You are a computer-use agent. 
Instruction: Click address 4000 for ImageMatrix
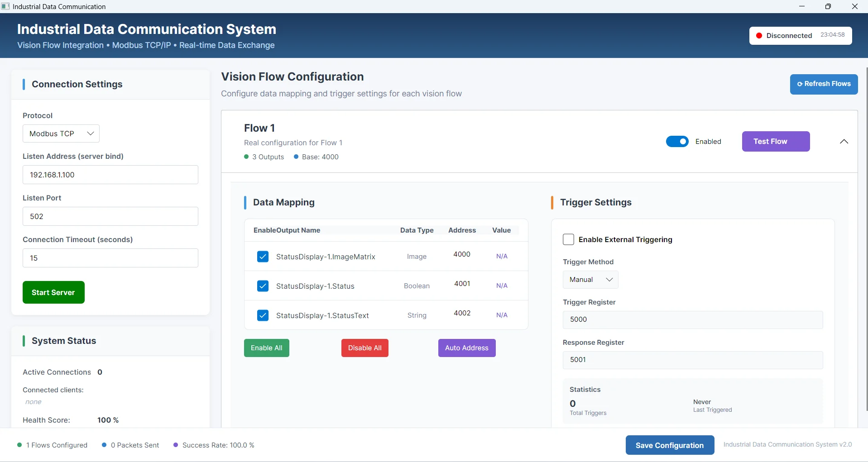462,254
